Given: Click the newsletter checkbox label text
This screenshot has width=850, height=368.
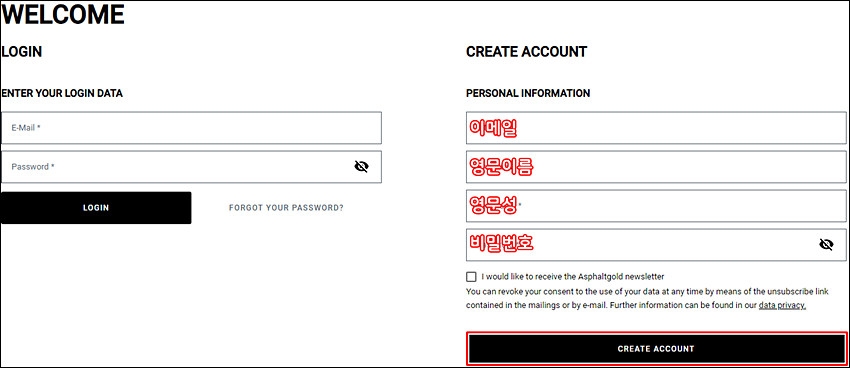Looking at the screenshot, I should (573, 276).
